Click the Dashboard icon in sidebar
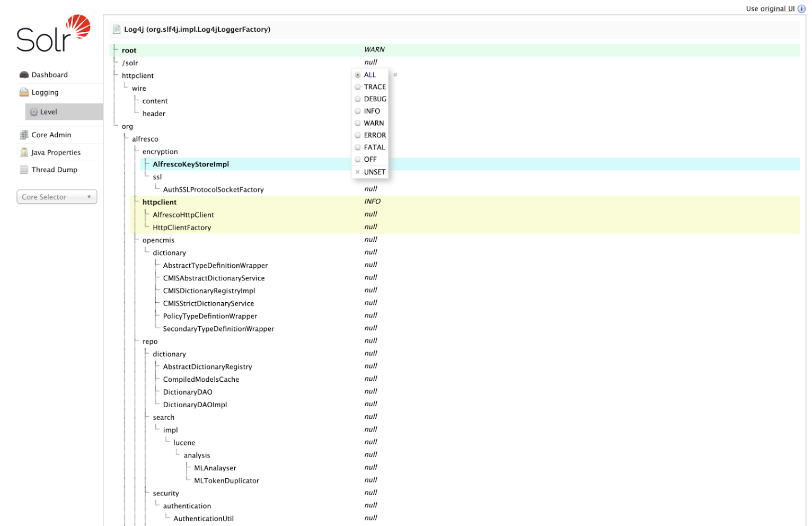This screenshot has height=526, width=812. click(24, 75)
